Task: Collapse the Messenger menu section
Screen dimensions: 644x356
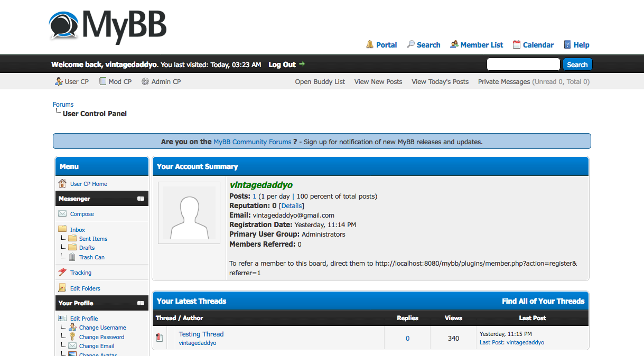Action: (141, 199)
